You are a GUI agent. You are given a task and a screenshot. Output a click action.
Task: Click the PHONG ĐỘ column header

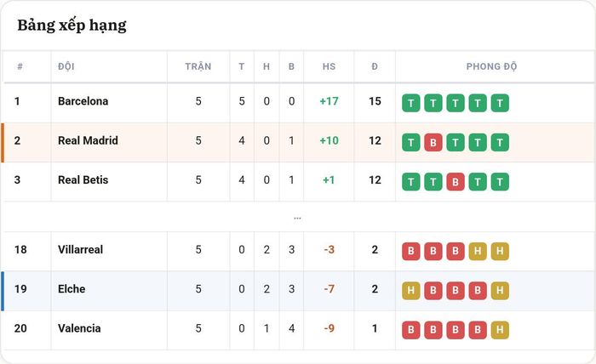click(491, 66)
